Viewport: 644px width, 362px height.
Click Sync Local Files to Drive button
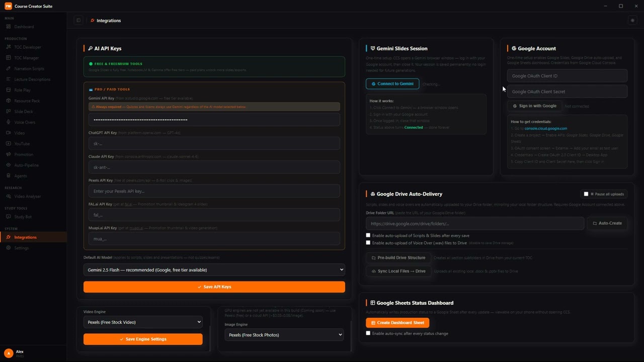[x=398, y=271]
